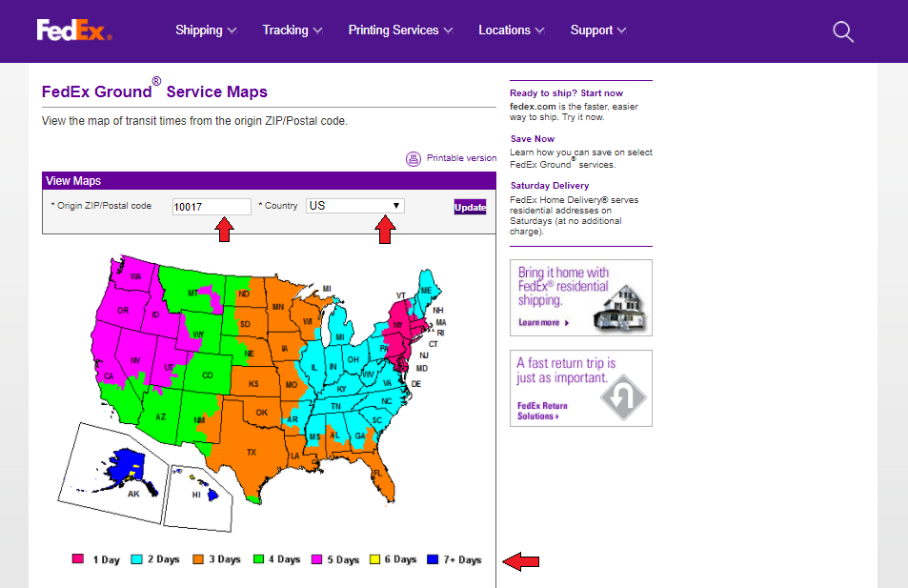Click the fedex.com bold text
The width and height of the screenshot is (908, 588).
click(x=533, y=107)
